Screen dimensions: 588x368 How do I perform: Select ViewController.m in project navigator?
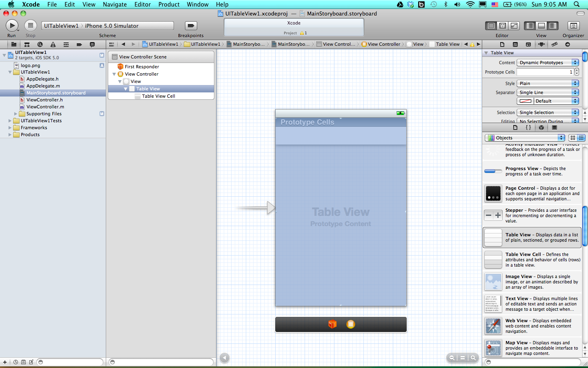(45, 107)
